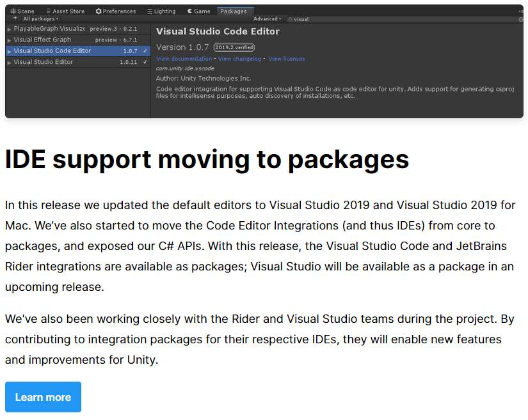Image resolution: width=528 pixels, height=420 pixels.
Task: Click the Lighting tab icon
Action: (150, 12)
